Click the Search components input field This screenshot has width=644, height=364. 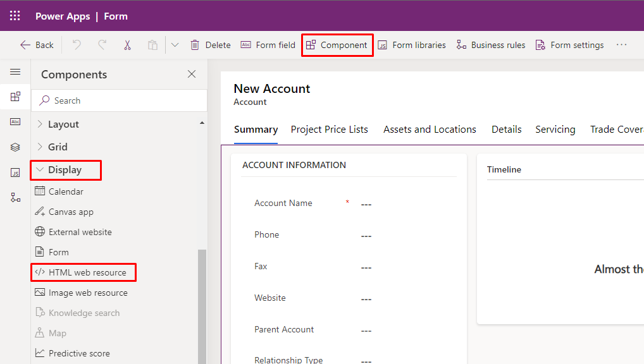click(x=119, y=100)
